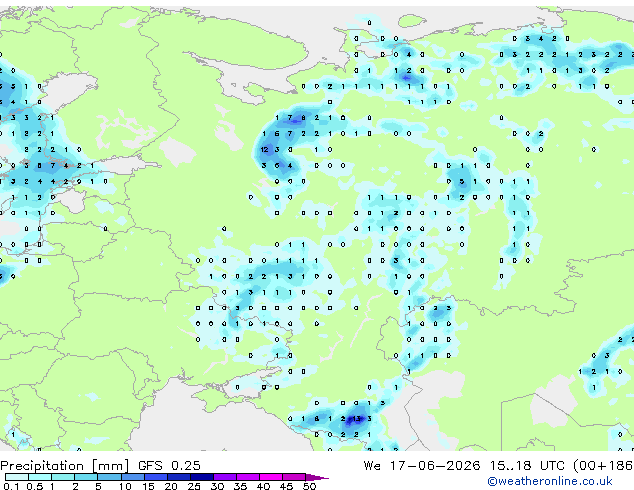Select the 45–50 mm legend color swatch
This screenshot has height=490, width=634.
point(294,477)
